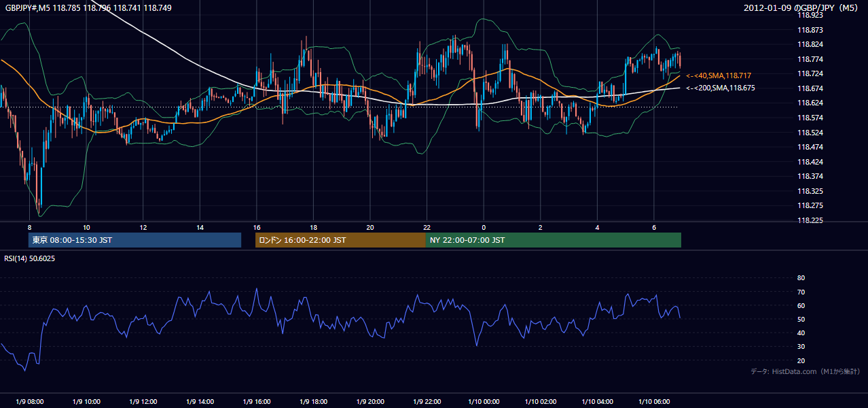
Task: Click price axis label 118.873
Action: point(810,30)
